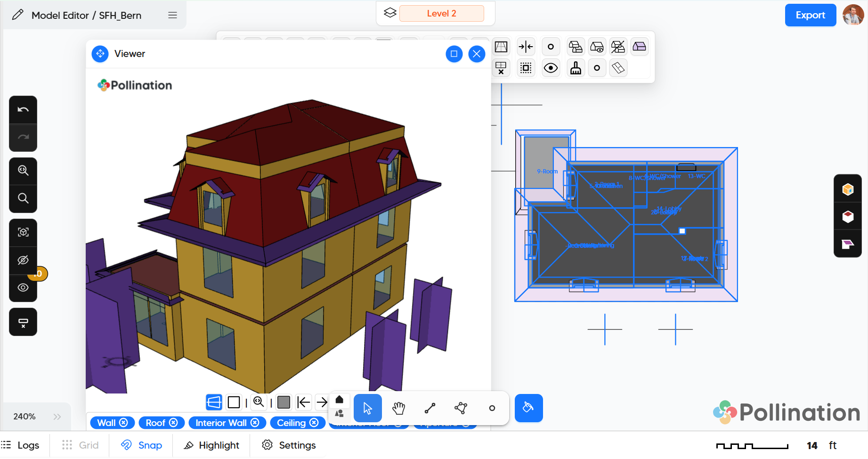Open the Level 2 selector
The height and width of the screenshot is (459, 868).
click(x=441, y=14)
